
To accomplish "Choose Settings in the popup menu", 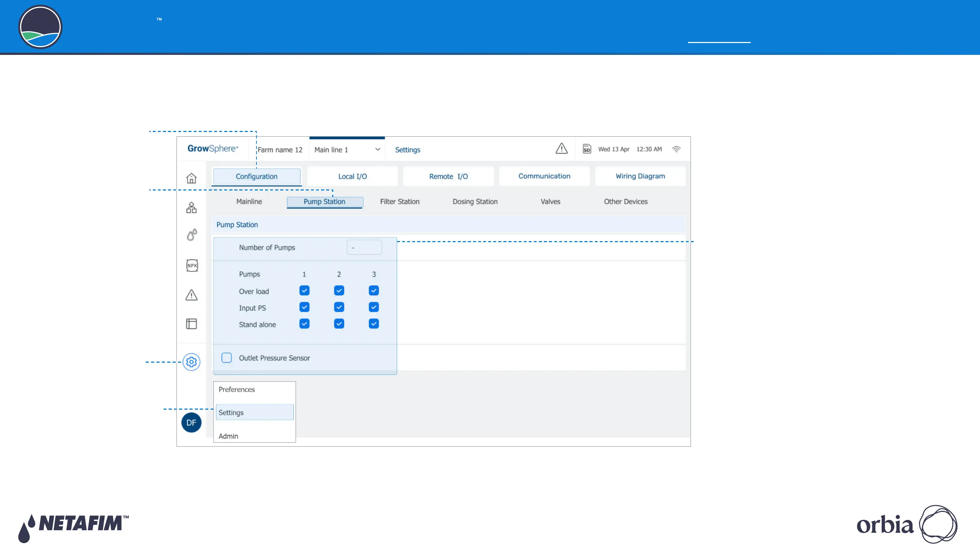I will (255, 413).
